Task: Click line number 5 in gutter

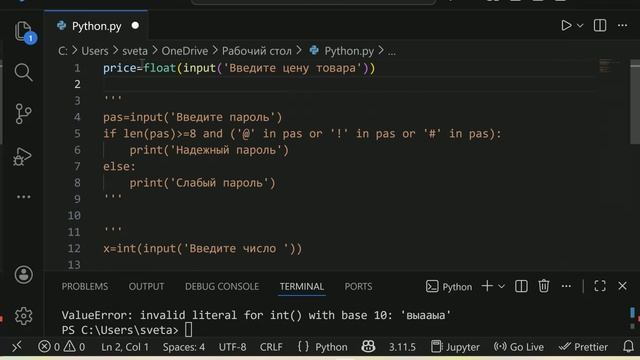Action: pos(77,134)
